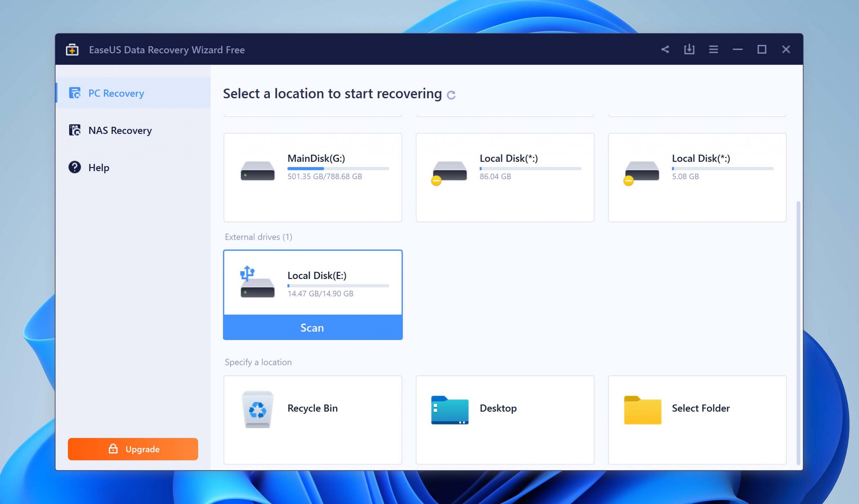Screen dimensions: 859x504
Task: Click the import scan session icon
Action: pyautogui.click(x=689, y=49)
